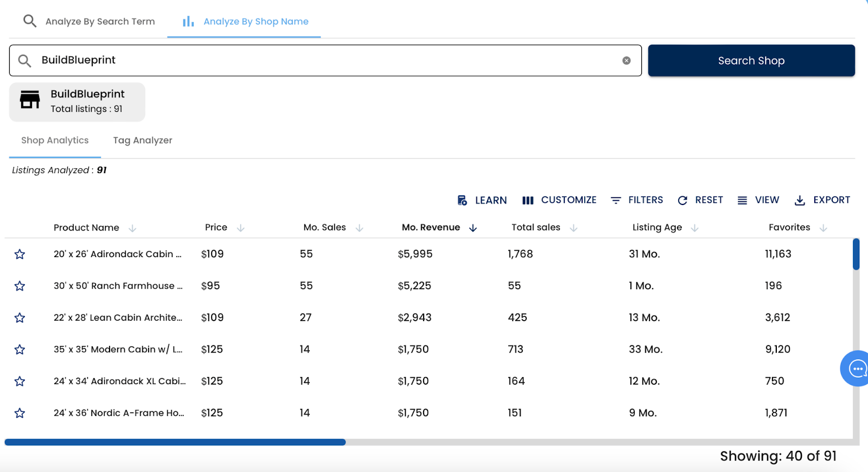Toggle Mo. Revenue sort arrow
The width and height of the screenshot is (868, 472).
(473, 228)
